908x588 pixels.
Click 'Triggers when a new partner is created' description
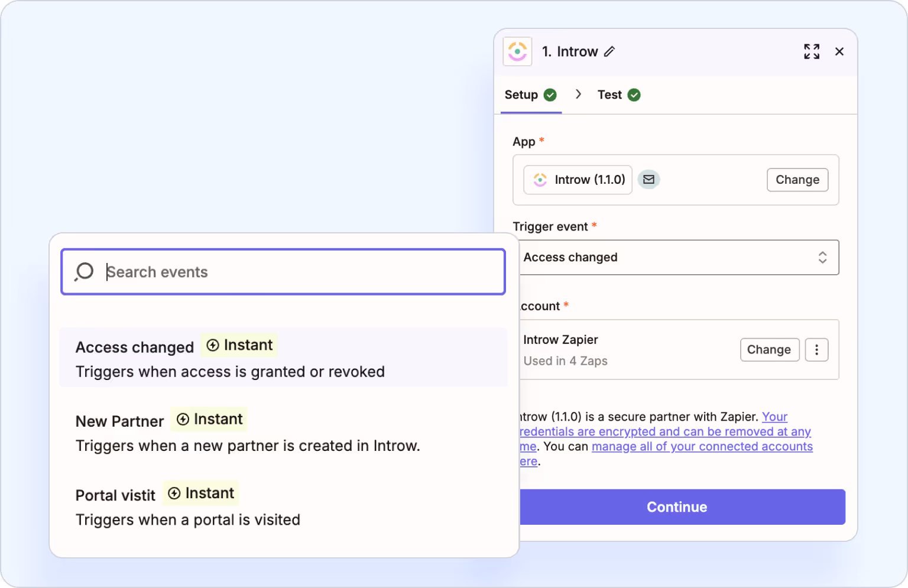coord(248,446)
